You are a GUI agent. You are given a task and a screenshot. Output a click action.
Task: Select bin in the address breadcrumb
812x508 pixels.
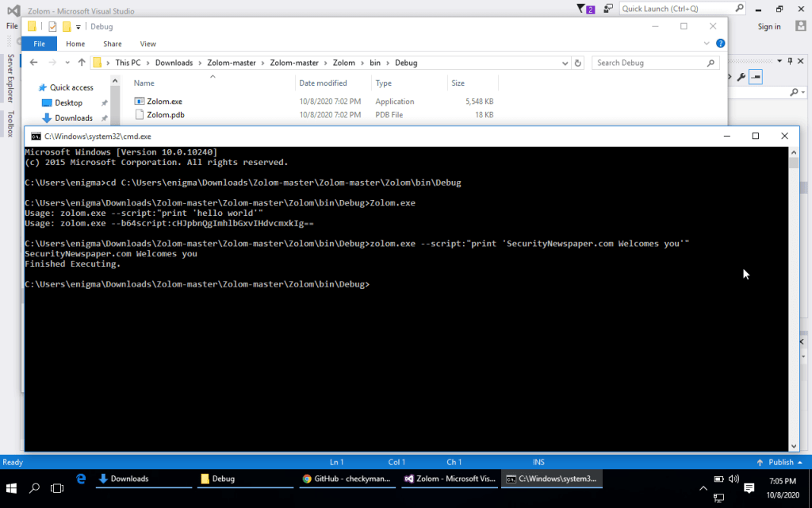[x=375, y=63]
